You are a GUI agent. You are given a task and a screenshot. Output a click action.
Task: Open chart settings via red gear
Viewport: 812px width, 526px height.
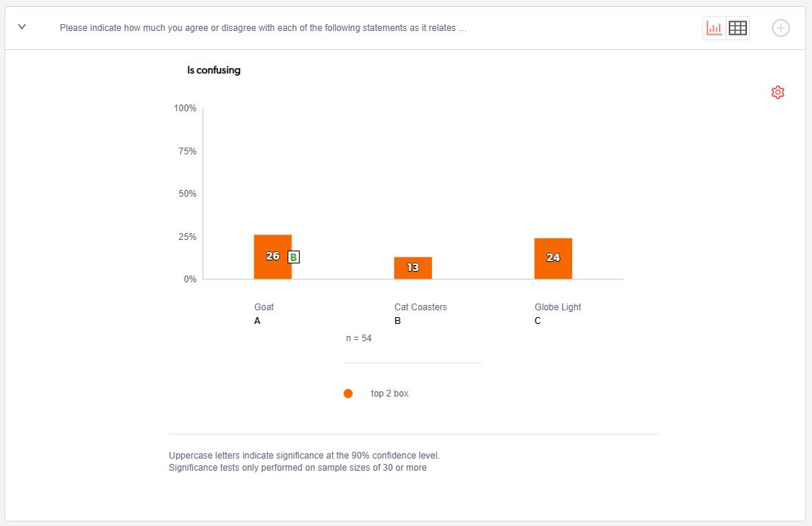pos(778,92)
